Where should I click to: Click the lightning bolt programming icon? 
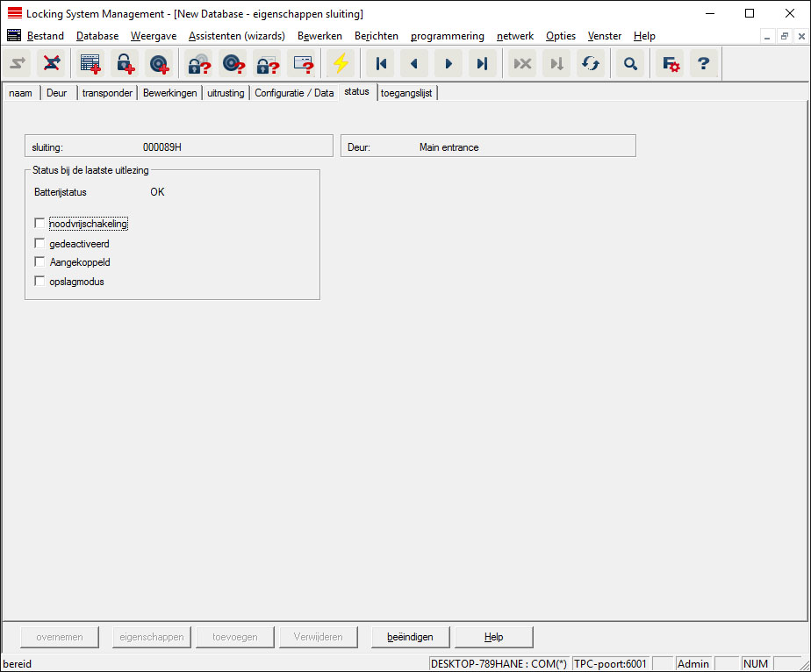click(x=340, y=64)
